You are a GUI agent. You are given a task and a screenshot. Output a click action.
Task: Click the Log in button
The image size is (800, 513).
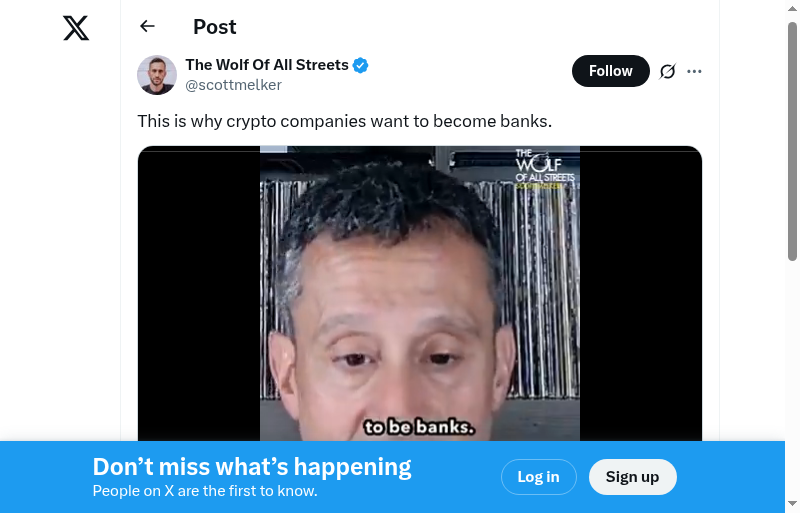click(x=539, y=477)
